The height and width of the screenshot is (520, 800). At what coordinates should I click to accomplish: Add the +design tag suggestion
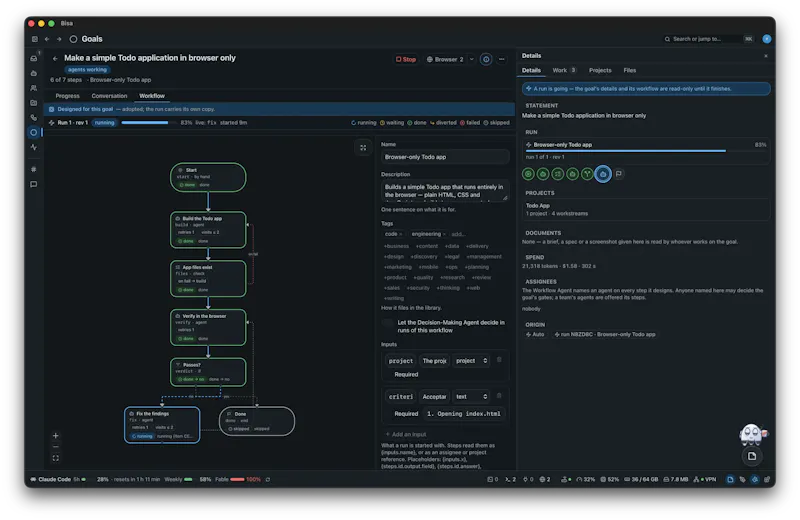393,257
